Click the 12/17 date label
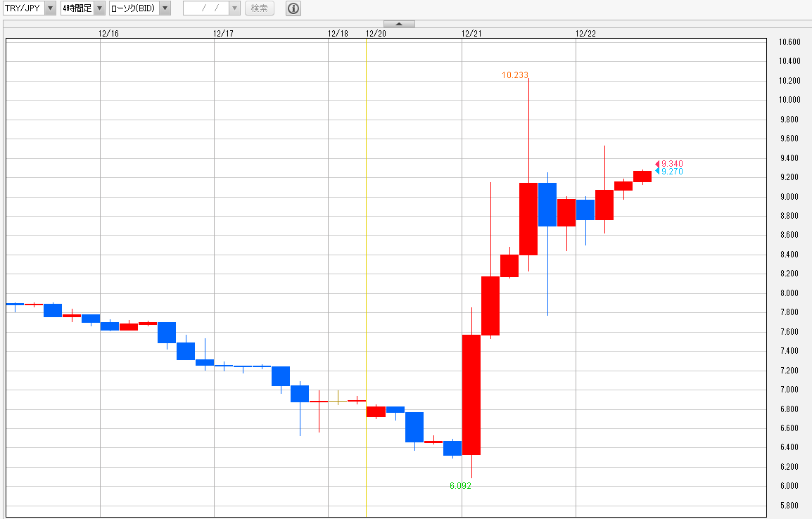812x519 pixels. pos(223,34)
